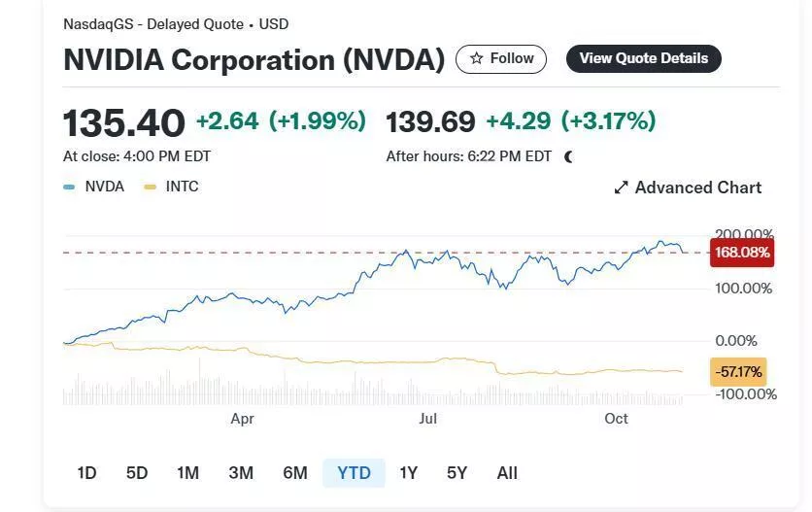
Task: Toggle the INTC comparison series label
Action: pyautogui.click(x=182, y=187)
